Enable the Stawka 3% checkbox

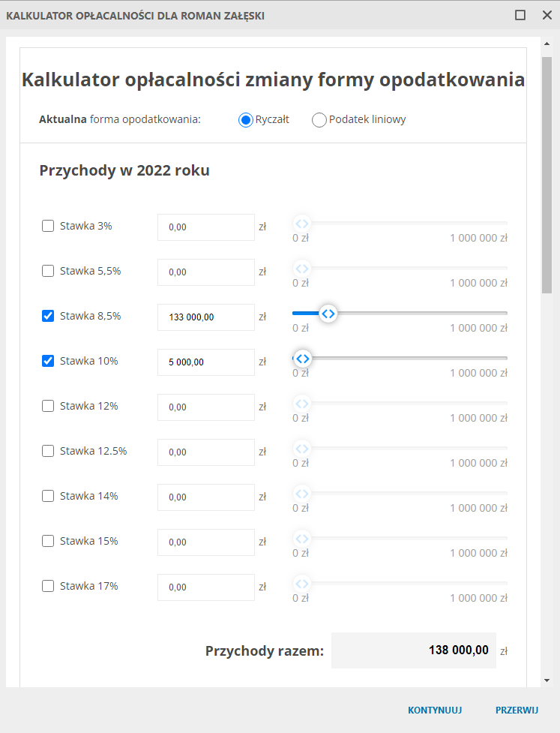[48, 226]
